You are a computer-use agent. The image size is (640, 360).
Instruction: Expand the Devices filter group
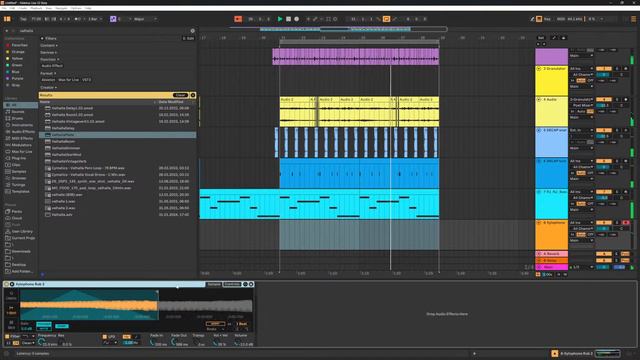[49, 52]
